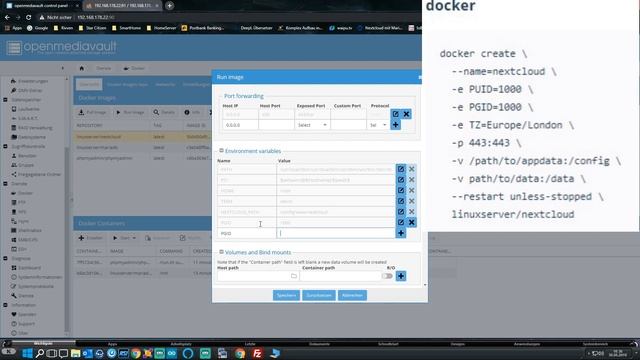Click the Host Port input field

pos(276,125)
